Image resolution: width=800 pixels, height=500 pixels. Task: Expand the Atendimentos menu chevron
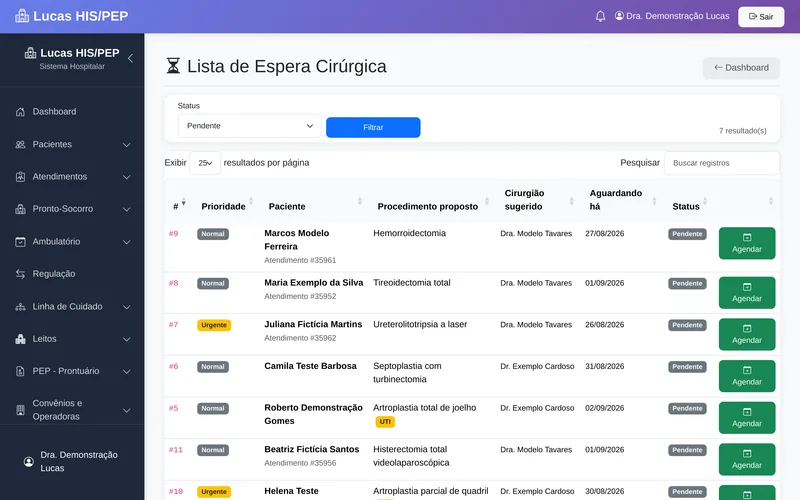(127, 177)
